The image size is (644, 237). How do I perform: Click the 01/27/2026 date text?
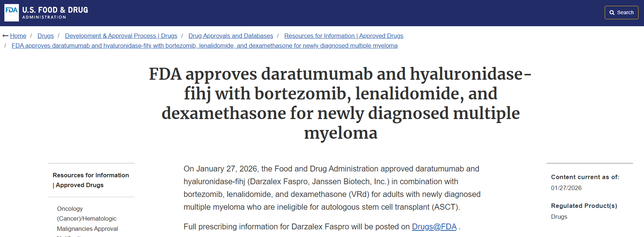point(566,188)
